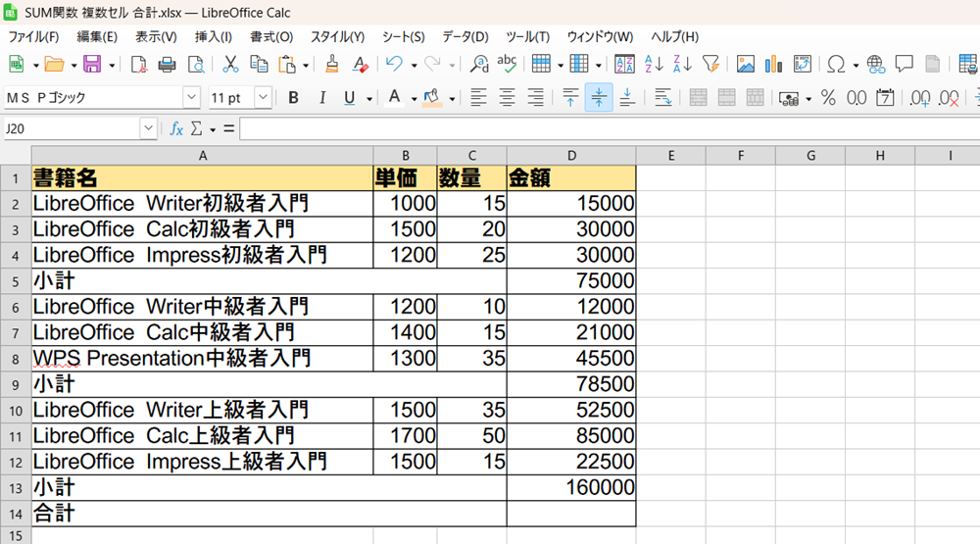Toggle Underline formatting
This screenshot has height=544, width=980.
(350, 98)
